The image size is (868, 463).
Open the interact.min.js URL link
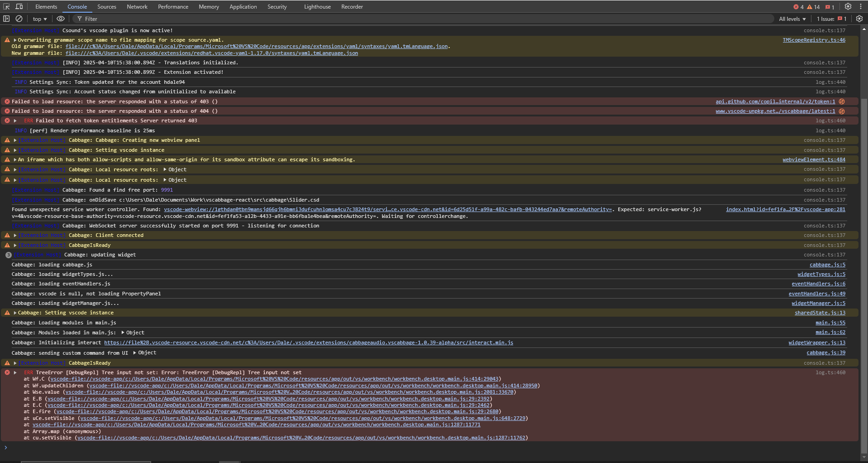click(309, 342)
